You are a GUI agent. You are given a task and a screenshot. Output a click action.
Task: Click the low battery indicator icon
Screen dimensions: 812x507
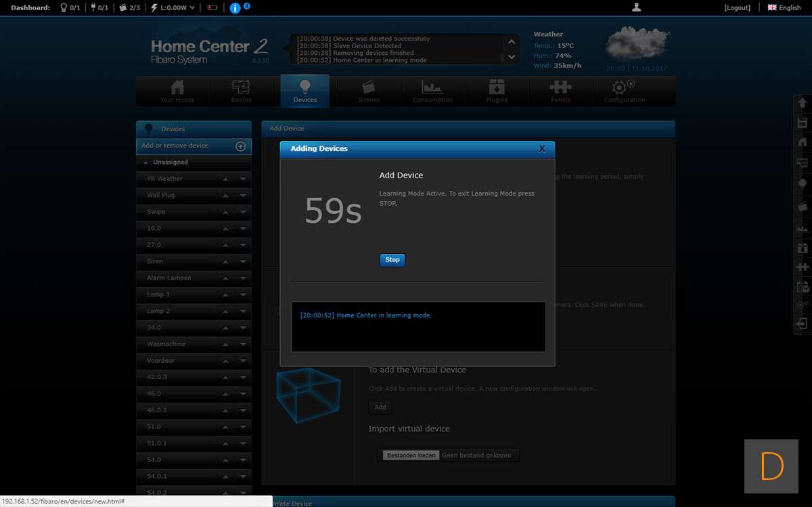click(212, 8)
